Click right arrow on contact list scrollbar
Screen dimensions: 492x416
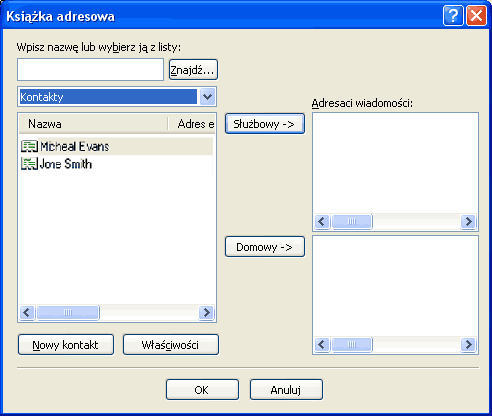206,313
